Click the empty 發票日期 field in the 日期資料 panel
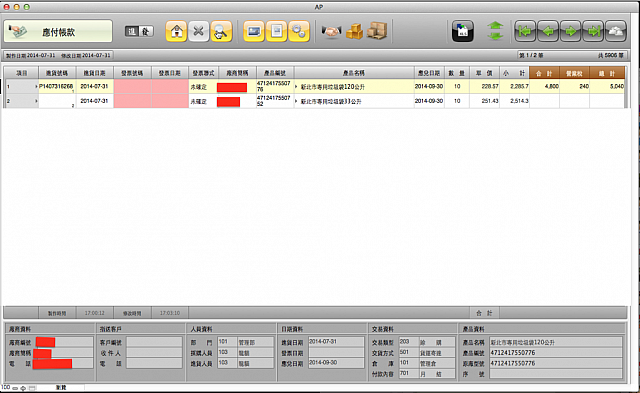Screen dimensions: 640x393 click(336, 353)
